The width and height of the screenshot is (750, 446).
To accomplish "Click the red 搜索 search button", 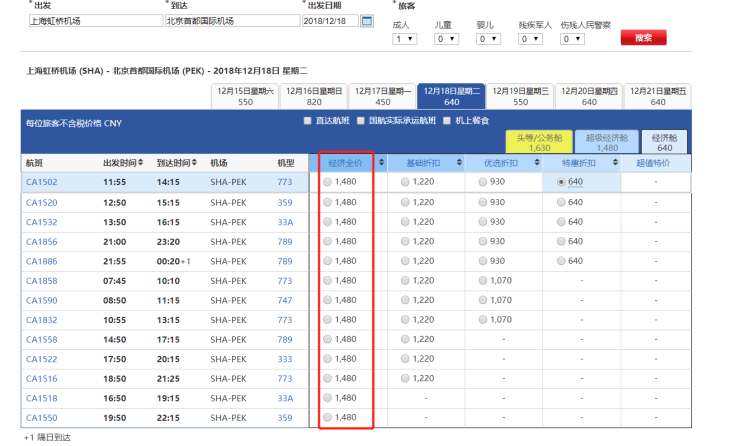I will click(643, 38).
